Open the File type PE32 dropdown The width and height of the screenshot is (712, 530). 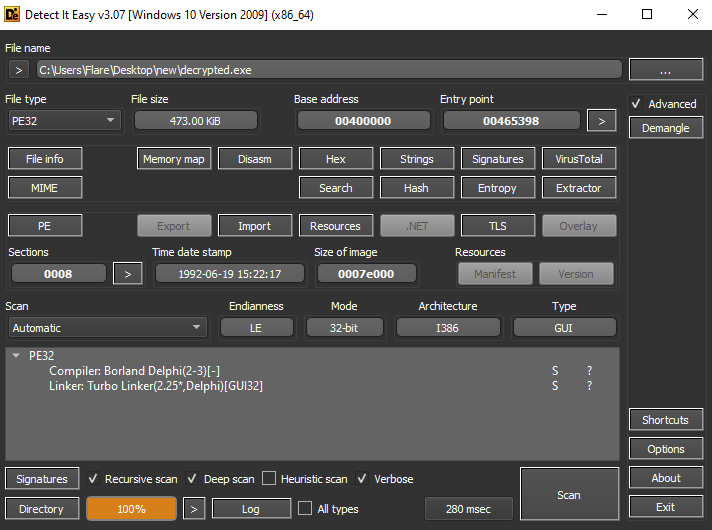(x=64, y=121)
